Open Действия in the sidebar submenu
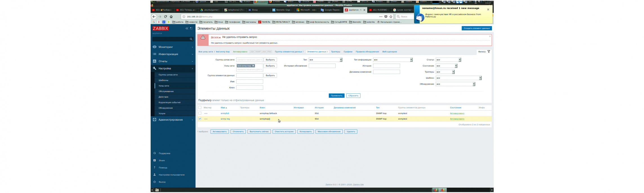Screen dimensions: 644x193 pos(163,97)
